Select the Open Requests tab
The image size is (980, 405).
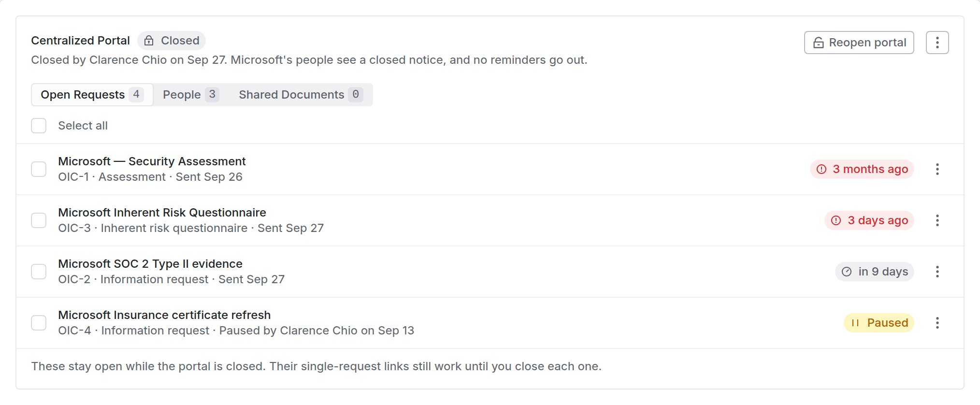[x=92, y=95]
